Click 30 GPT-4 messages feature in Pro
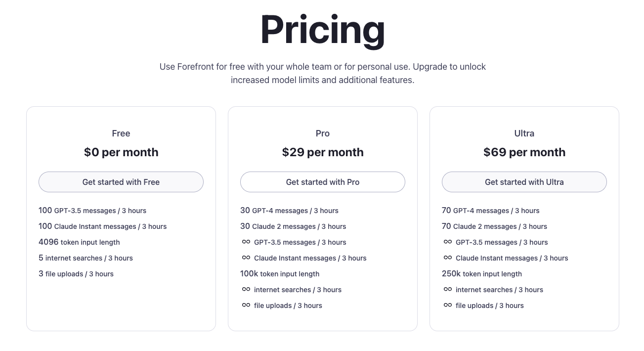 pyautogui.click(x=289, y=211)
